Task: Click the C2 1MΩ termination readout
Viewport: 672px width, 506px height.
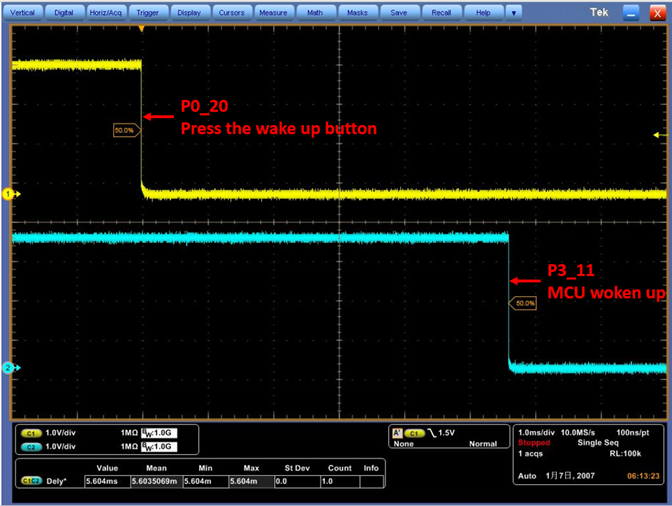Action: click(129, 446)
